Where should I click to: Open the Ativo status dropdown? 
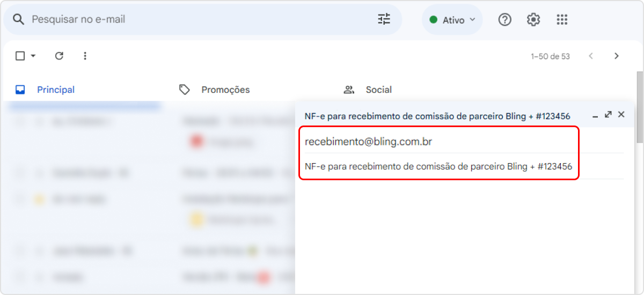click(452, 20)
